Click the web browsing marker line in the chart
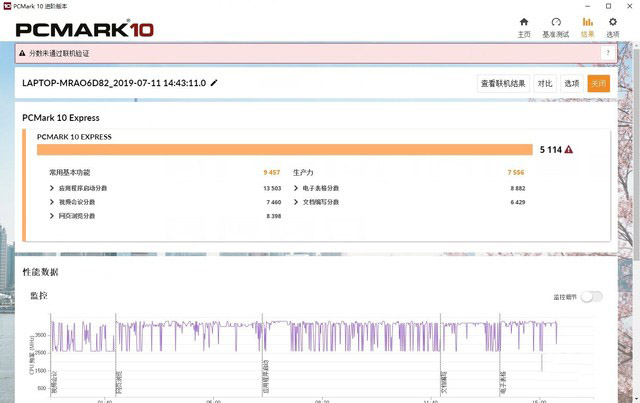 tap(116, 355)
